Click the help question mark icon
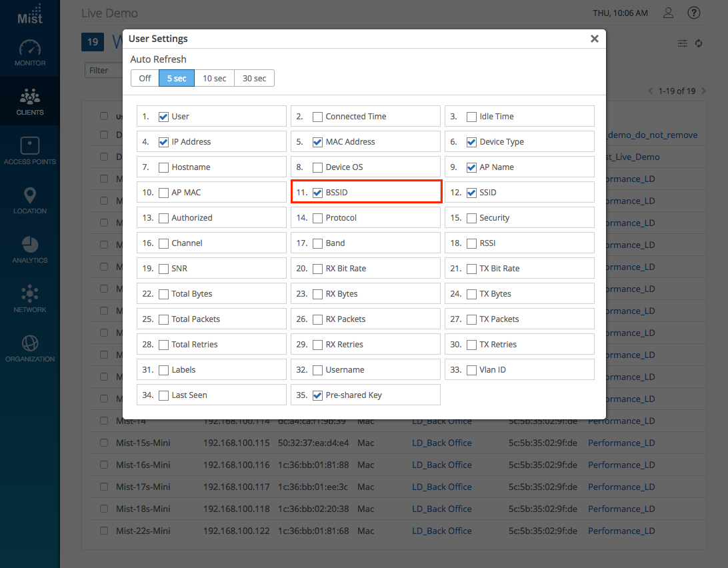The height and width of the screenshot is (568, 728). [694, 13]
